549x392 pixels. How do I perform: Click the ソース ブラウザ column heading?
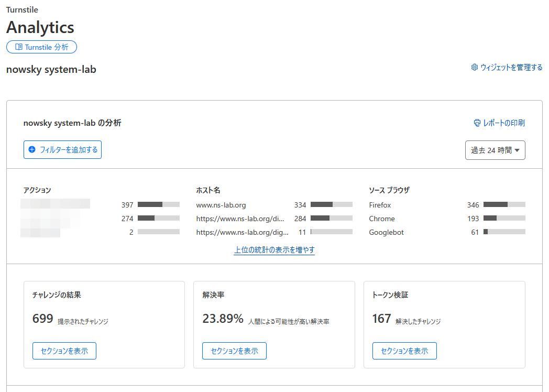[x=389, y=190]
